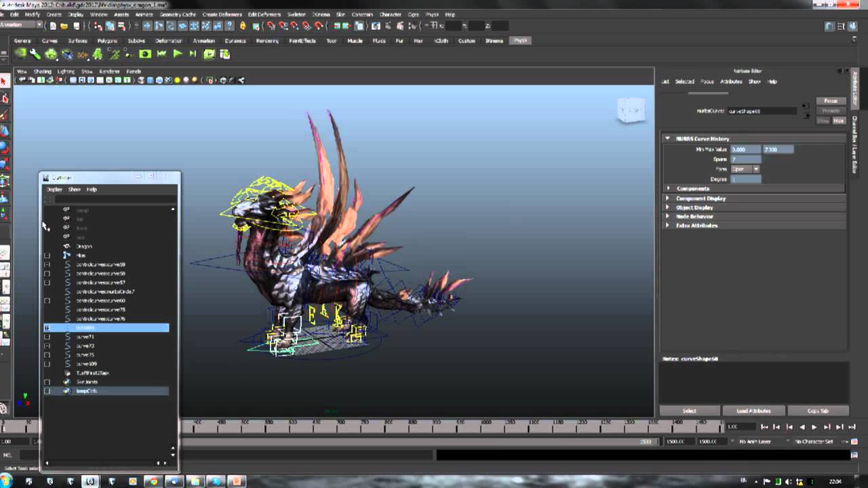Screen dimensions: 868x488
Task: Click the go-to-output-connection icon in Attribute Editor
Action: pos(805,115)
